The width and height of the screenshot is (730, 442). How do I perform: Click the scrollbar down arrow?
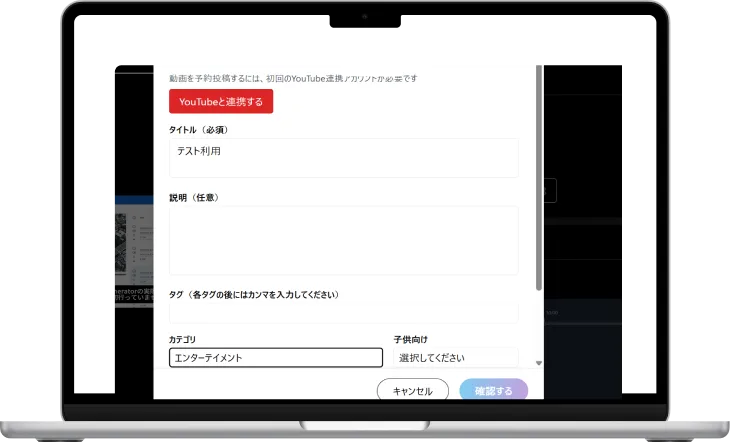pyautogui.click(x=539, y=363)
